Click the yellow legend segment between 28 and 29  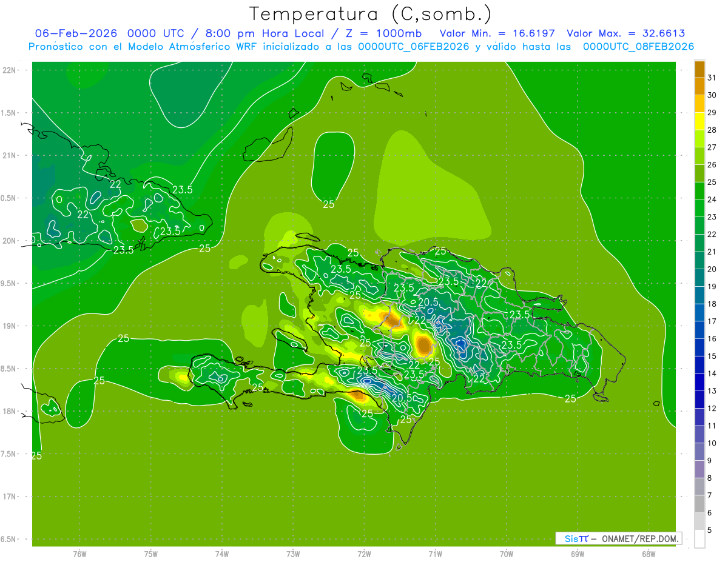pos(699,121)
